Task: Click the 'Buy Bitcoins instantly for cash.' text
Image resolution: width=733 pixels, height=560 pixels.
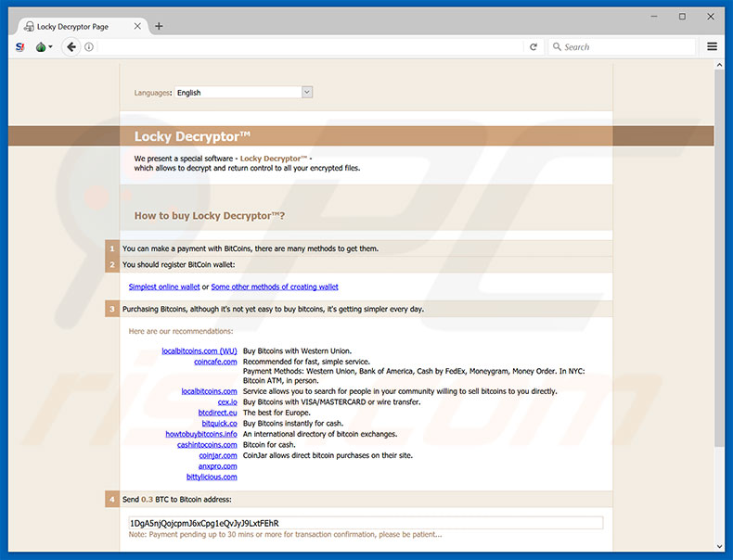Action: click(293, 423)
